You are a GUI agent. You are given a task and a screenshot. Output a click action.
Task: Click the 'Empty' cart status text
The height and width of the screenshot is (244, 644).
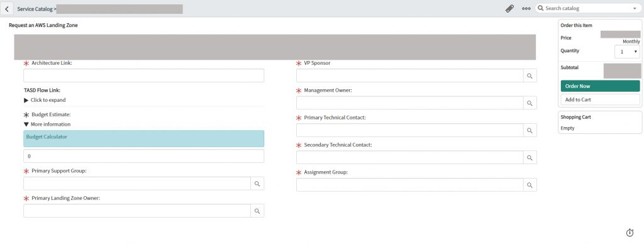[568, 128]
